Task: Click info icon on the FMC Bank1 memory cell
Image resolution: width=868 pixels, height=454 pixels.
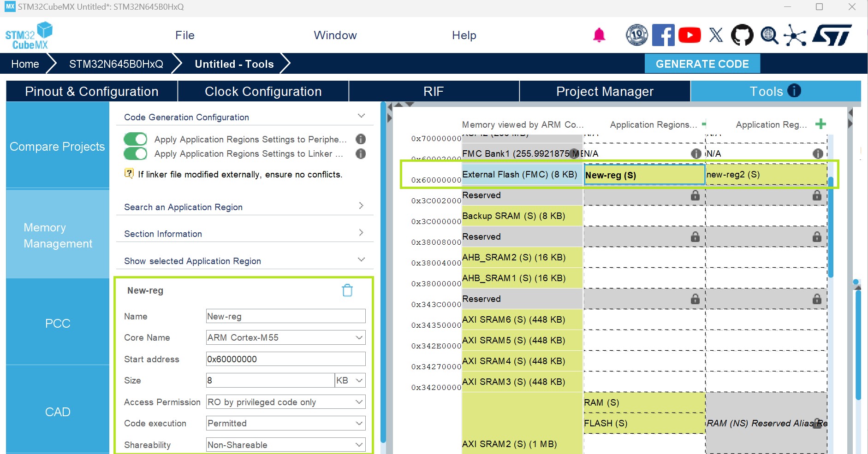Action: [x=574, y=153]
